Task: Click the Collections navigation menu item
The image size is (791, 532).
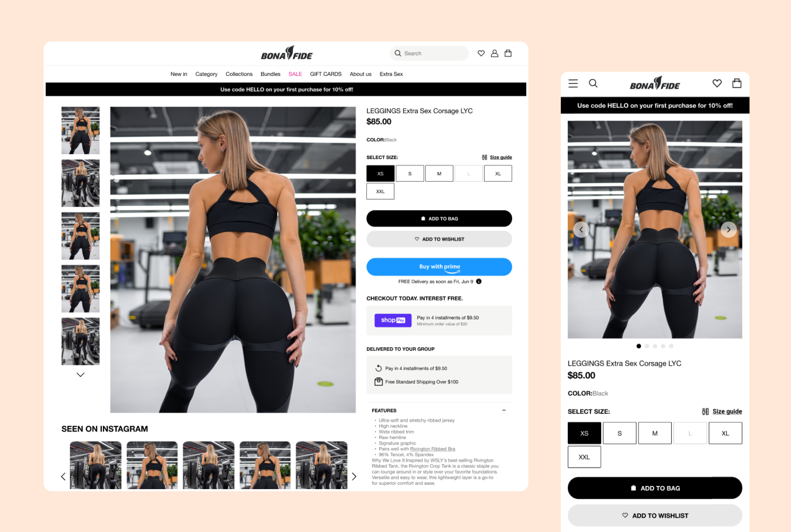Action: click(x=239, y=74)
